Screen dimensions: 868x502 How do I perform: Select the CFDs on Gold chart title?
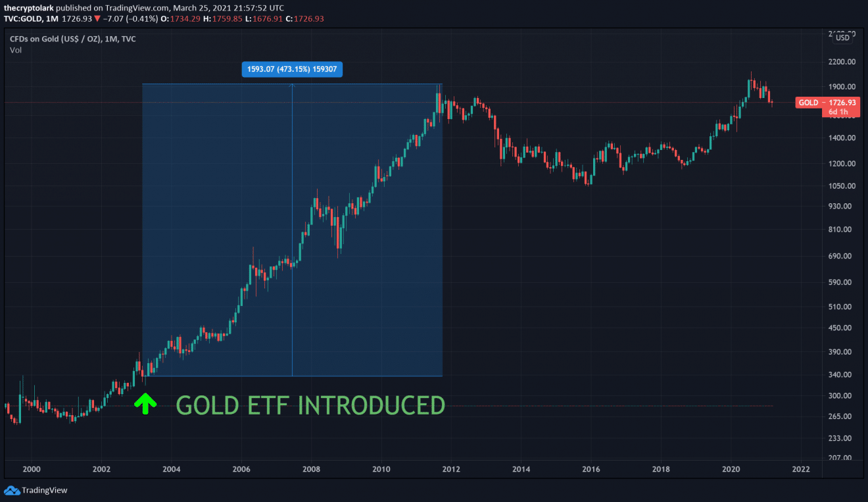[72, 39]
